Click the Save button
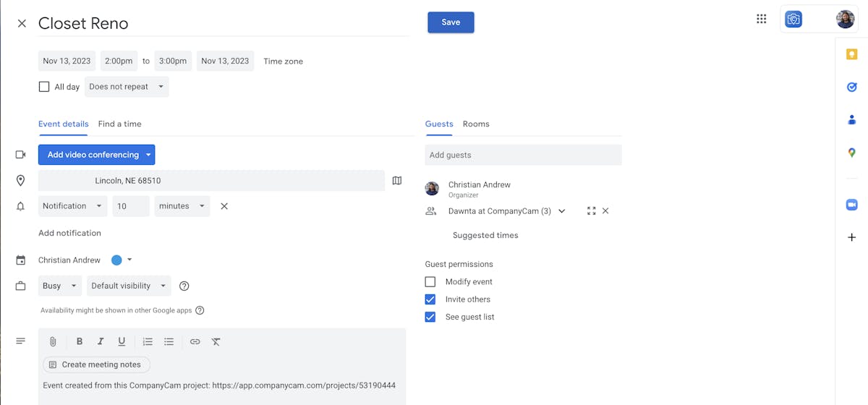The image size is (868, 405). click(x=451, y=22)
